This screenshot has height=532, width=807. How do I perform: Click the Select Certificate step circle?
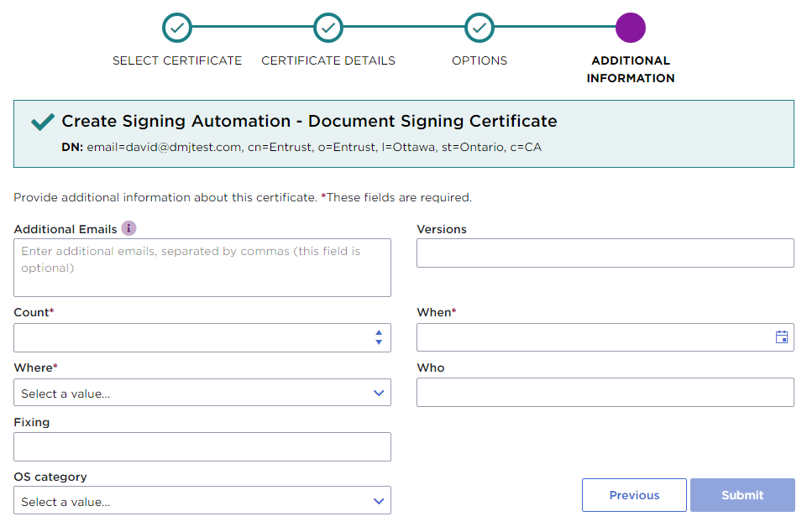click(177, 28)
